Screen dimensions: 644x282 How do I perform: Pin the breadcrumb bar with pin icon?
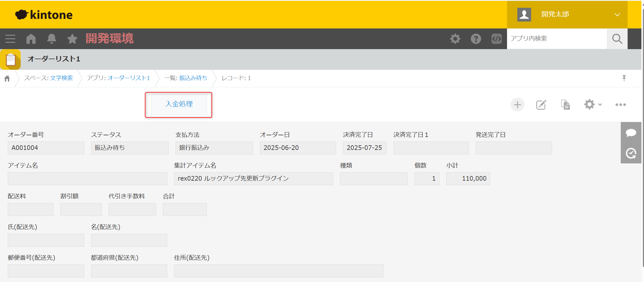624,78
